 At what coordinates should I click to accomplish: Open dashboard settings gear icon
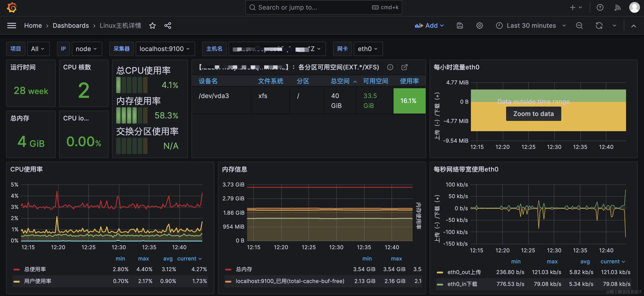click(x=479, y=26)
